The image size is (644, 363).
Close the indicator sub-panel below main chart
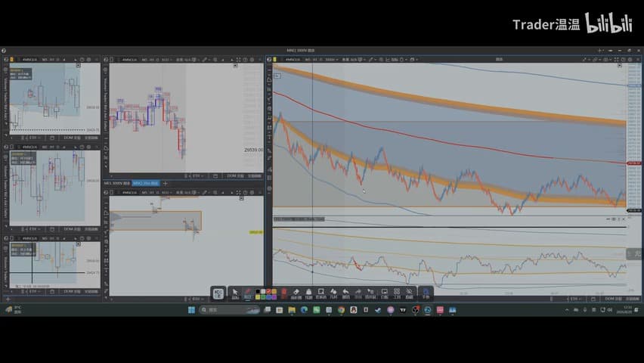pos(624,219)
